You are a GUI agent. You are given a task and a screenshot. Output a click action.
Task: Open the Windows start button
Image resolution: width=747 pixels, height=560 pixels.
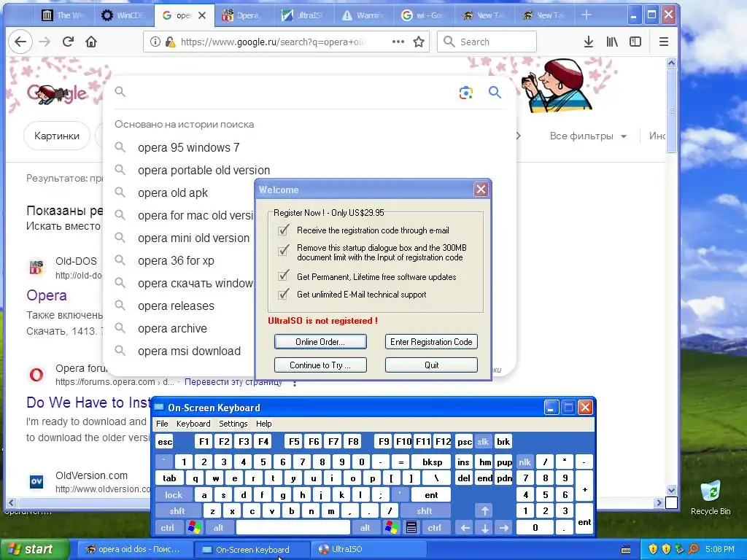coord(35,549)
